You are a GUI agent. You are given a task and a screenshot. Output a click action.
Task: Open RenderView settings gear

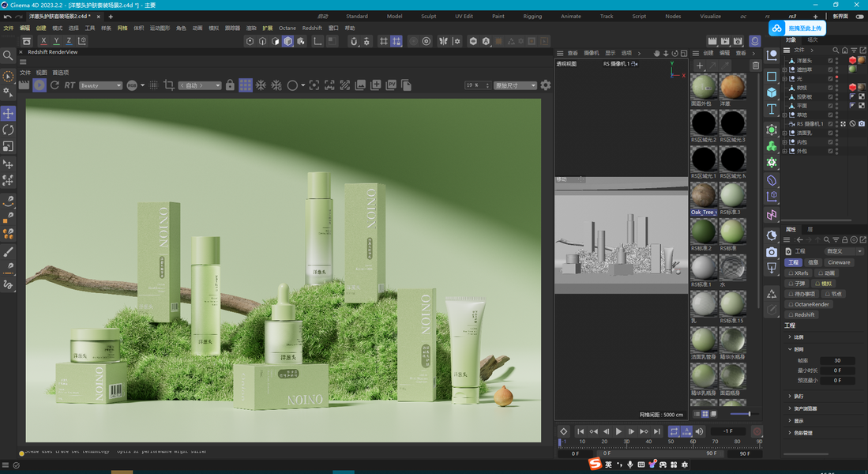pos(545,85)
